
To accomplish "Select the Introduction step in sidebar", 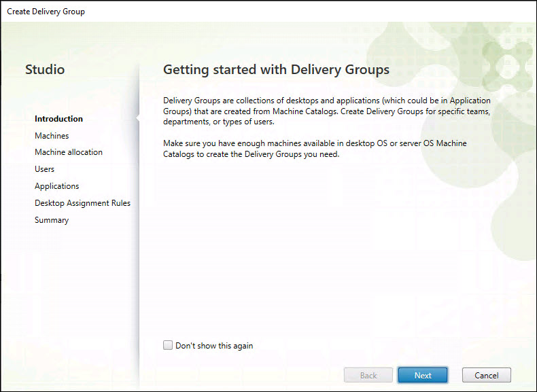I will [58, 119].
